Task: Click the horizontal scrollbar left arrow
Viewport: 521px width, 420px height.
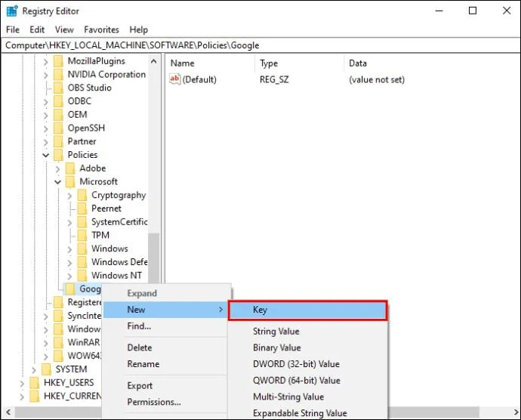Action: pos(8,412)
